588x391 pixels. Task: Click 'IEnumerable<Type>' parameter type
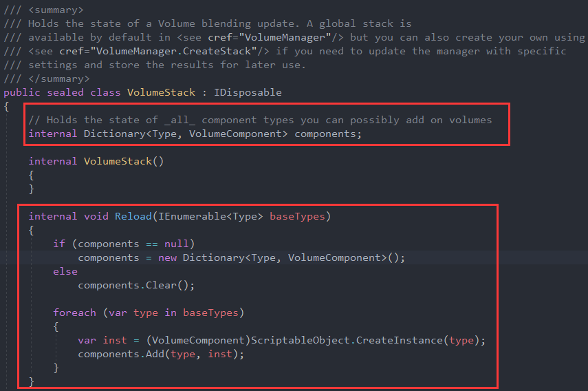(210, 217)
